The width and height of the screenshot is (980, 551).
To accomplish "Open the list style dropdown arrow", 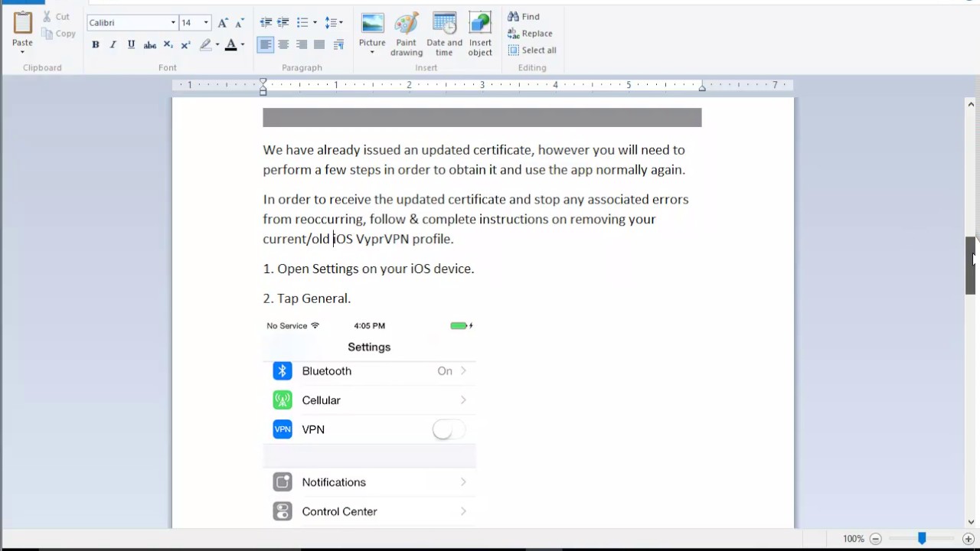I will pyautogui.click(x=315, y=23).
